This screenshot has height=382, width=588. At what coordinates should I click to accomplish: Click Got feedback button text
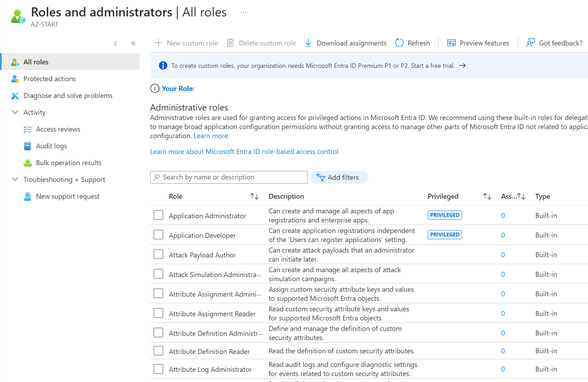pyautogui.click(x=560, y=43)
